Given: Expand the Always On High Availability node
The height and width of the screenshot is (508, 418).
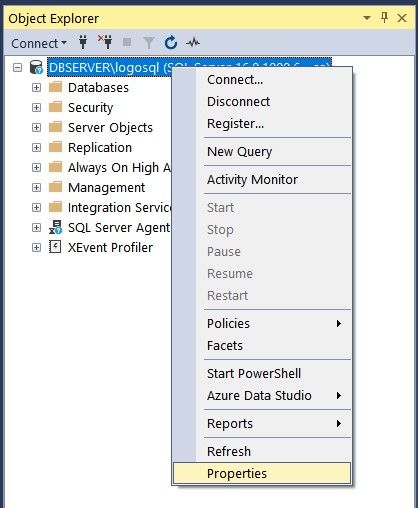Looking at the screenshot, I should [x=36, y=168].
